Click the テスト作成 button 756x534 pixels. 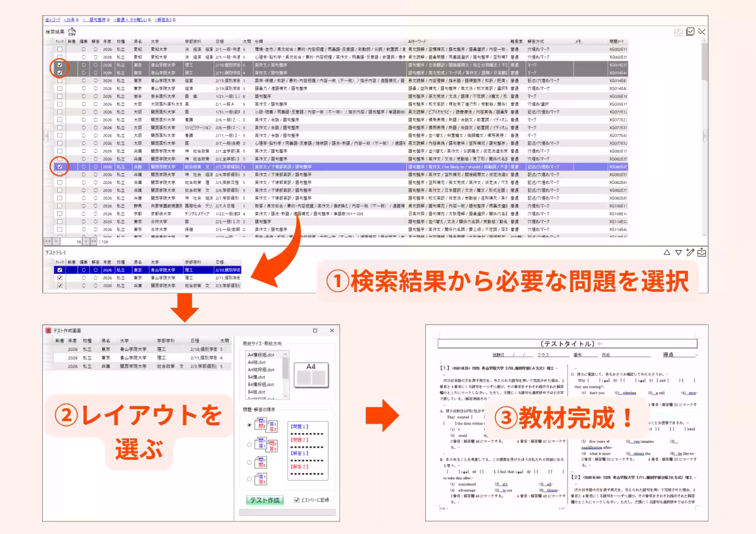[265, 500]
